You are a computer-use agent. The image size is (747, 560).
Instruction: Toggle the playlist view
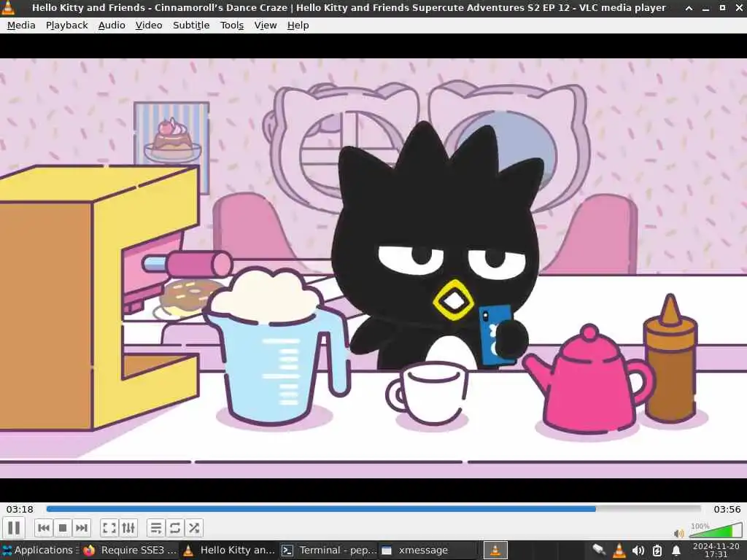click(156, 528)
